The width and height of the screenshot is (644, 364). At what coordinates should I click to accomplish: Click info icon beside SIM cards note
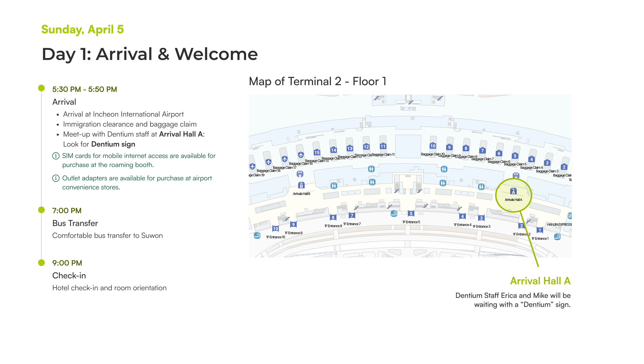56,156
